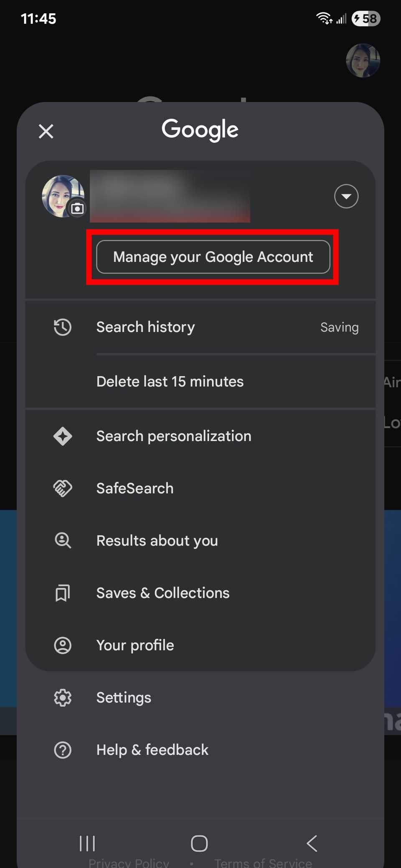Tap Manage your Google Account
The image size is (401, 868).
(x=213, y=257)
